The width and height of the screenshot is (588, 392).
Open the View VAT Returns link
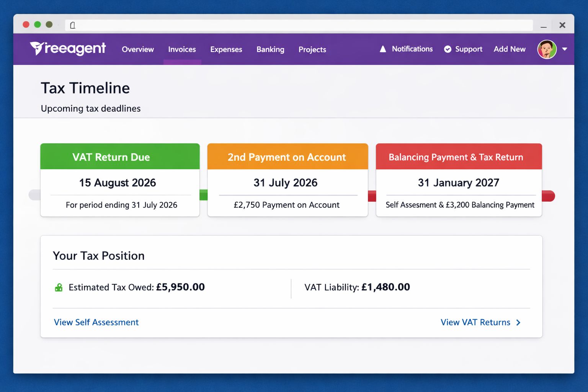(x=475, y=322)
